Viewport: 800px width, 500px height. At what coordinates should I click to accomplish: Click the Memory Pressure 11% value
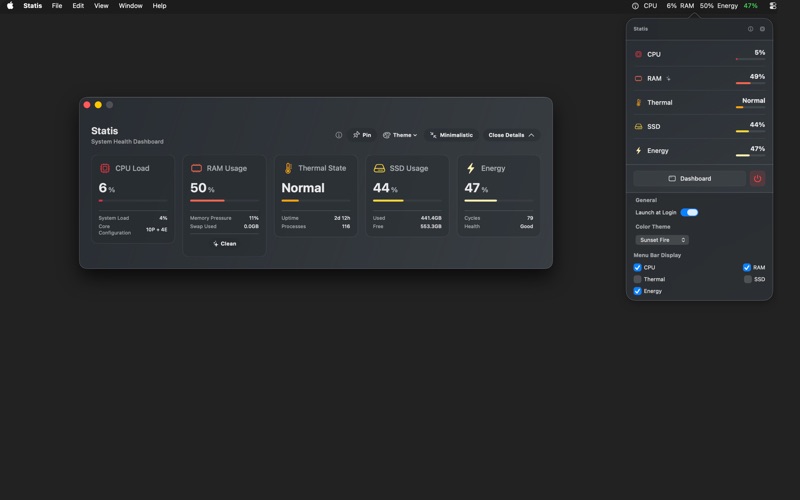(x=254, y=218)
